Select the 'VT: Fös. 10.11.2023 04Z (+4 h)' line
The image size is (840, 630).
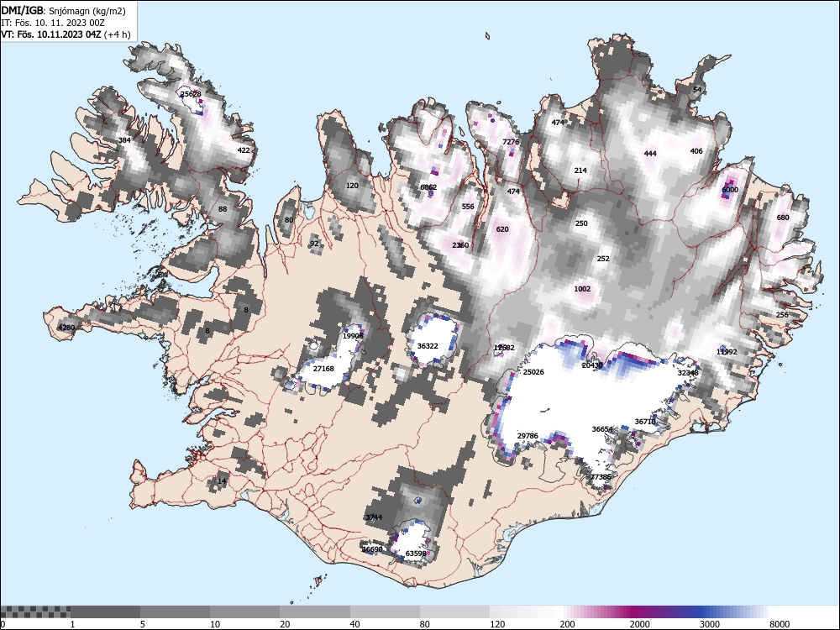point(66,34)
